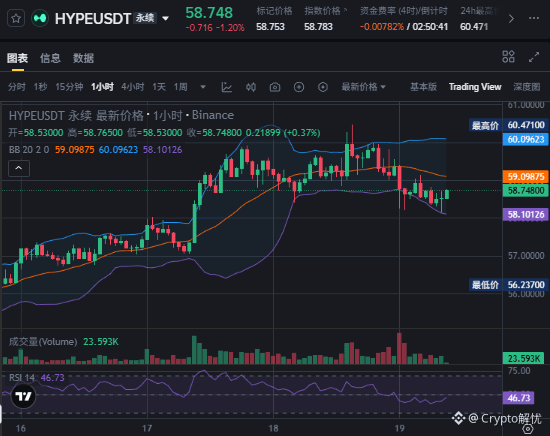Click the green 58.74800 current price tag
550x436 pixels.
click(525, 190)
